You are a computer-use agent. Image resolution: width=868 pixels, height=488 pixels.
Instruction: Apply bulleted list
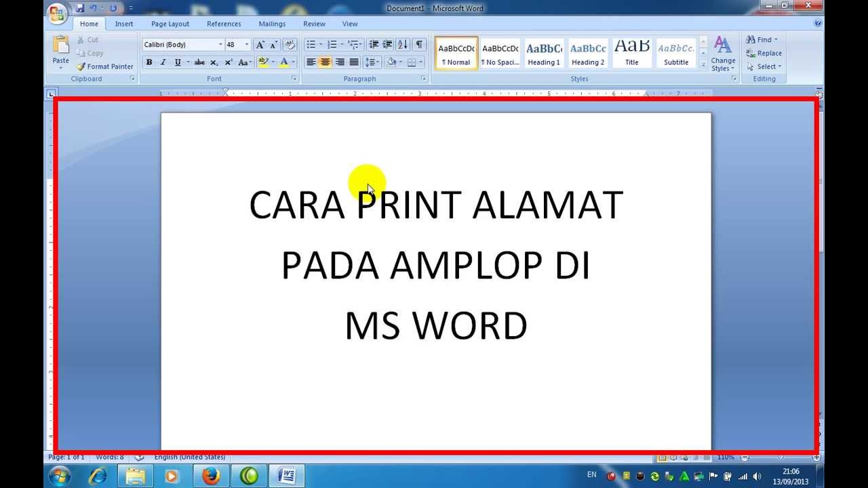311,45
